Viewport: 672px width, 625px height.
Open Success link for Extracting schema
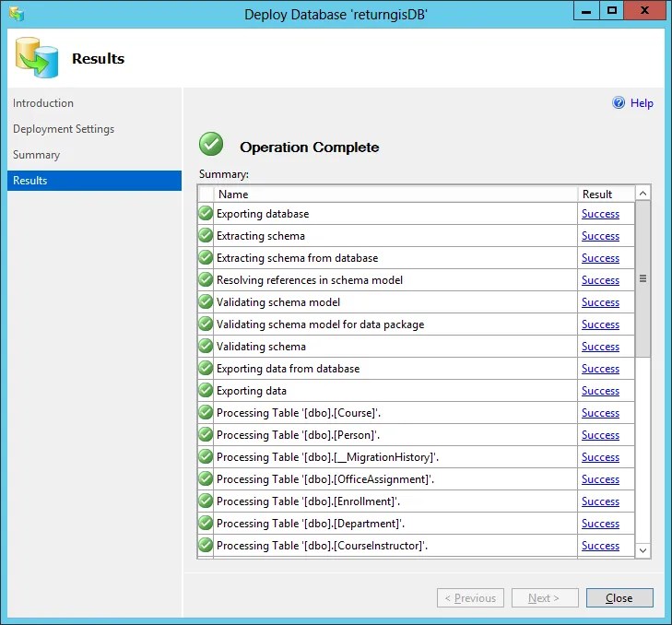[600, 236]
